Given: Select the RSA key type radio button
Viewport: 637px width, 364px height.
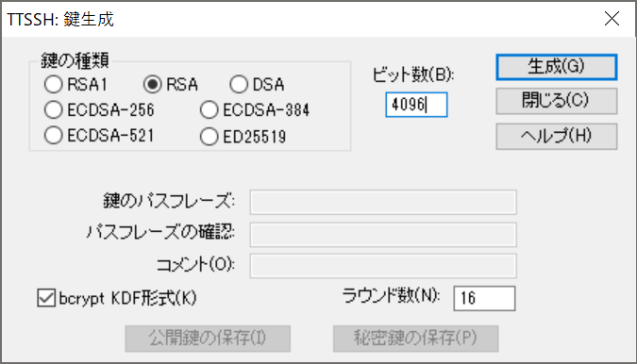Looking at the screenshot, I should coord(152,85).
